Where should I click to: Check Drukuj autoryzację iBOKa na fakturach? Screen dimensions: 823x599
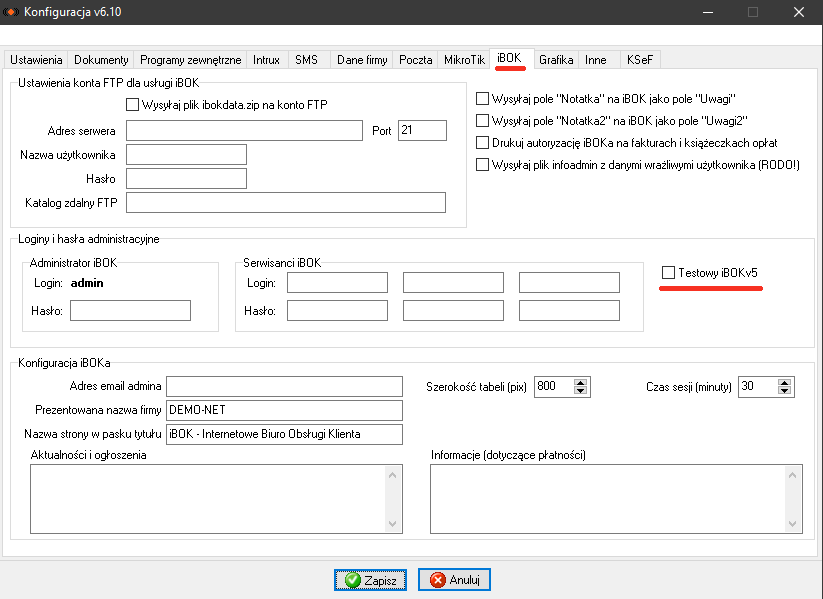coord(483,143)
